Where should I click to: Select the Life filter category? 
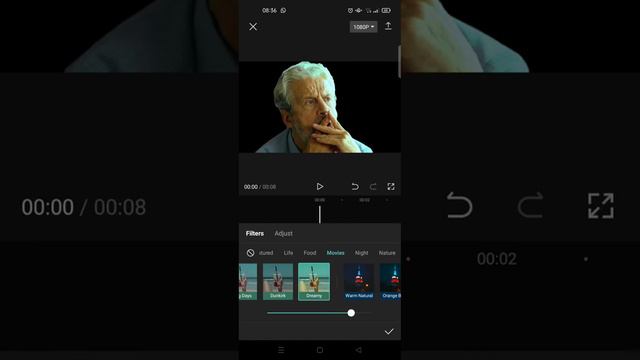pos(288,253)
